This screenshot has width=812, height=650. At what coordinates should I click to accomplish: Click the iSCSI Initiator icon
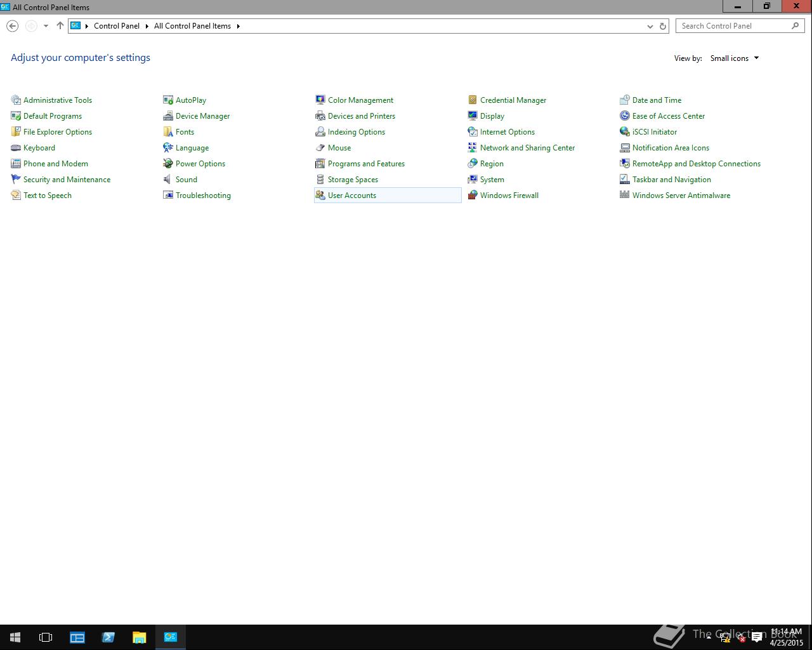point(625,132)
